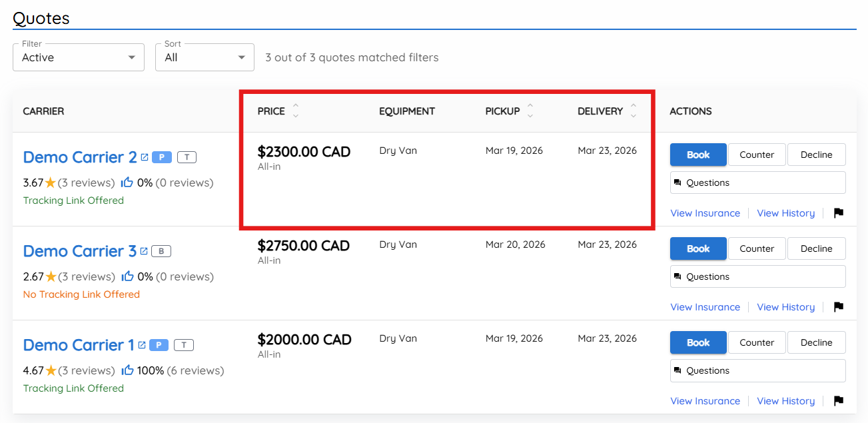Click the P badge next to Demo Carrier 2
This screenshot has width=868, height=423.
162,157
